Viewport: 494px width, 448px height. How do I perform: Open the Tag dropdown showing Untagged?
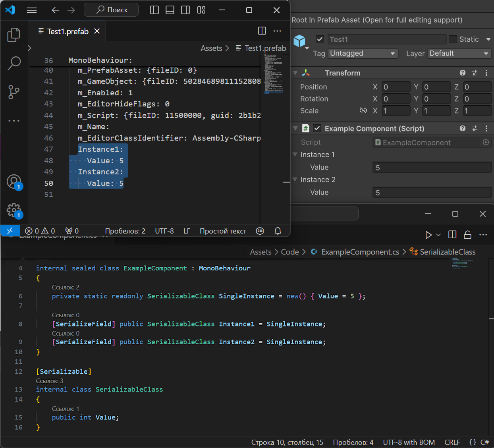tap(363, 54)
